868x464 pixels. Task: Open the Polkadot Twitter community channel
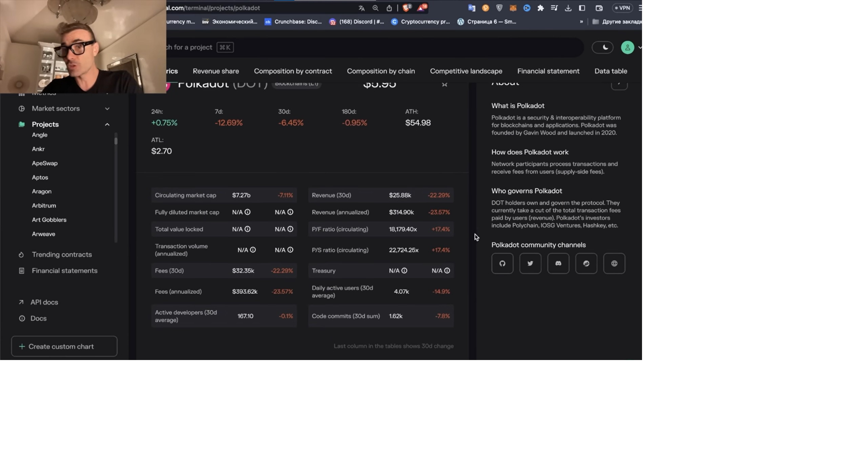(x=530, y=263)
